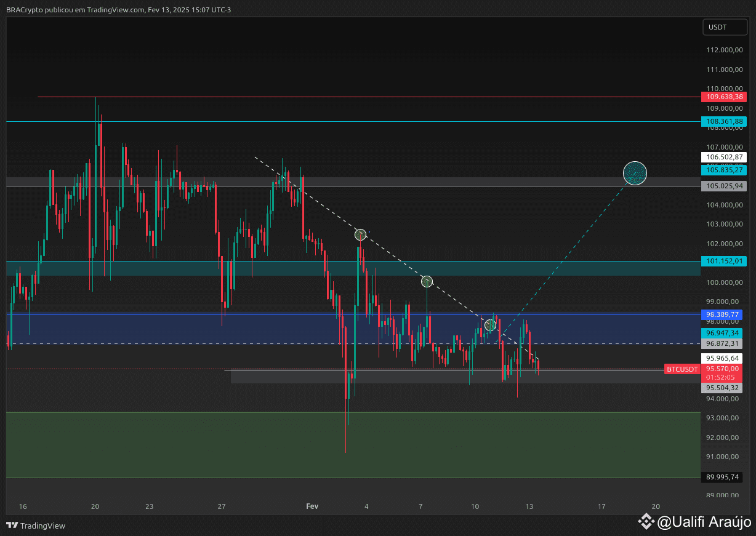Viewport: 756px width, 536px height.
Task: Click the 112.000,00 axis value
Action: coord(724,50)
